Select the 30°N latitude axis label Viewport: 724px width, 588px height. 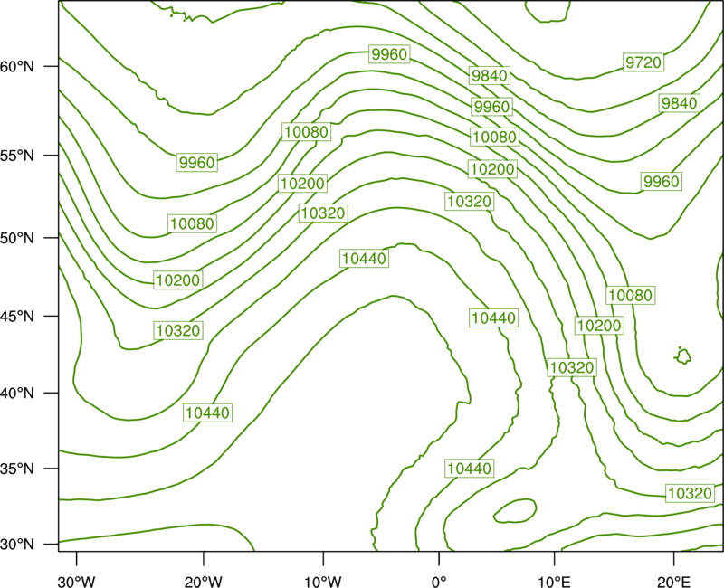[17, 545]
